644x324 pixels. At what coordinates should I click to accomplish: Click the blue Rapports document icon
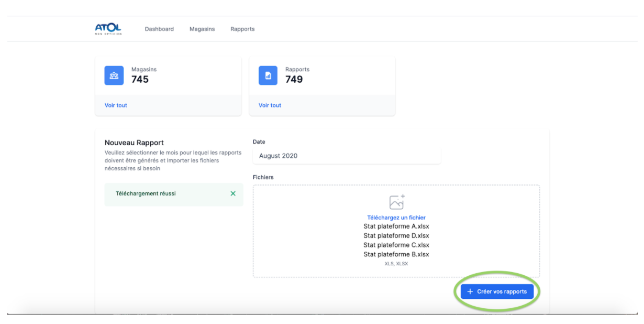[x=268, y=75]
